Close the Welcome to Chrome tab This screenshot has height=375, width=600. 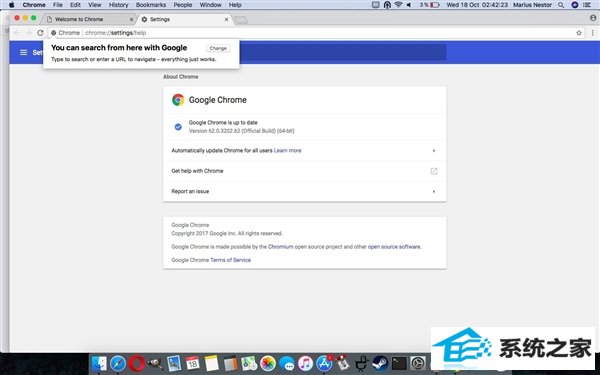[131, 19]
